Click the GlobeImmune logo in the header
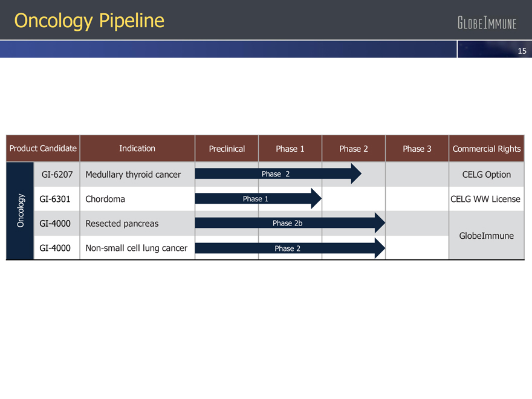 point(487,24)
